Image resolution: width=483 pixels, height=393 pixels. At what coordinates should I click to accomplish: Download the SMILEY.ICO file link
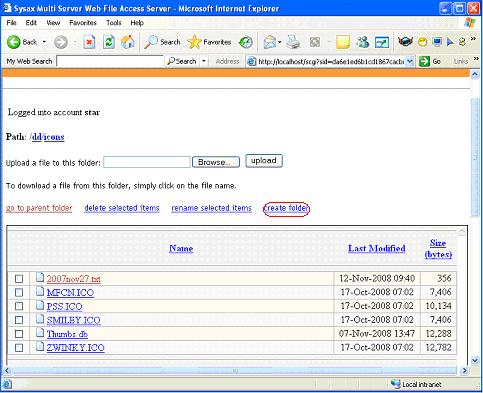(73, 320)
